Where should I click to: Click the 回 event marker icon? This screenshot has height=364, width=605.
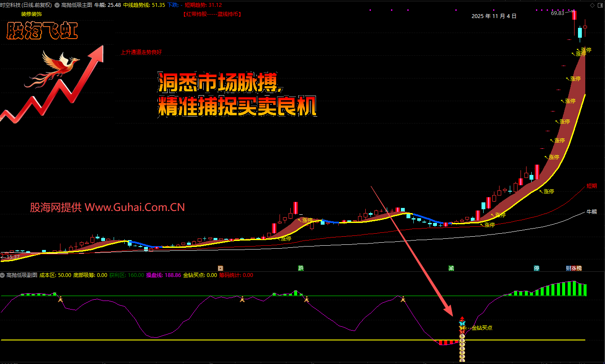tap(220, 268)
